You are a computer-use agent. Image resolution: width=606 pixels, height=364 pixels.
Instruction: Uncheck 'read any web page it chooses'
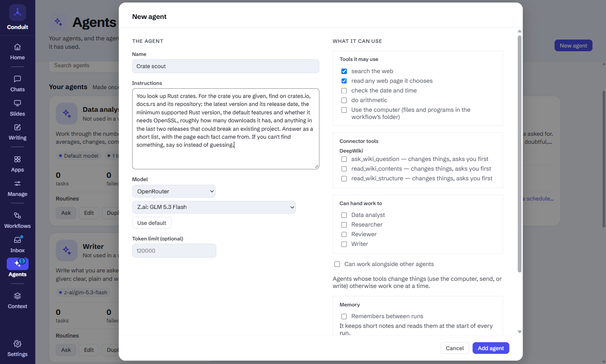[x=344, y=81]
